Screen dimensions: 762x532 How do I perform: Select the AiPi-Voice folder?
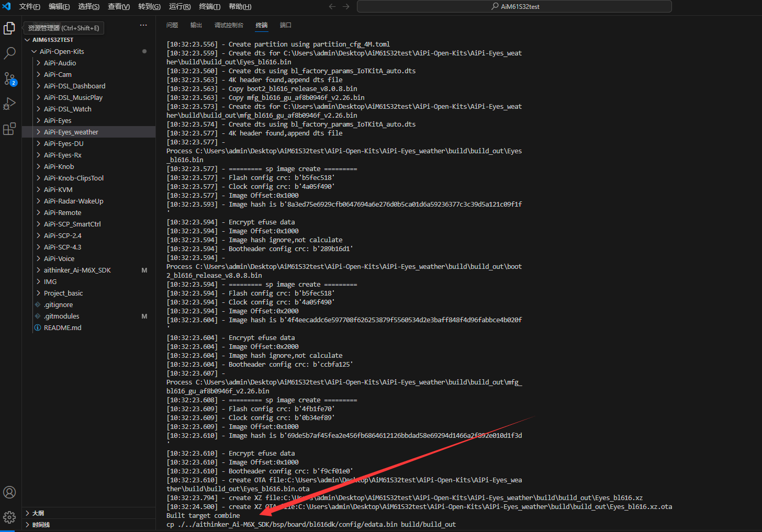pyautogui.click(x=88, y=258)
